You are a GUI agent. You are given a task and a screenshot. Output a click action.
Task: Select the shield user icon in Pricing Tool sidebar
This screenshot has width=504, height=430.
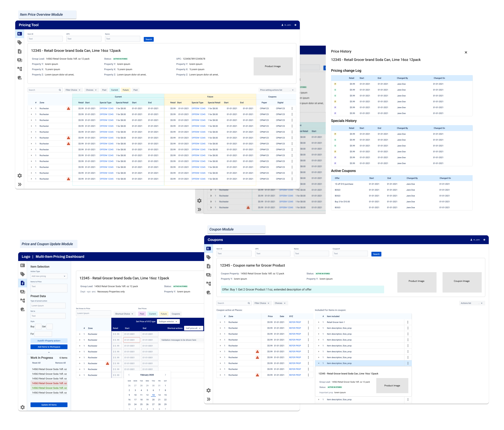pyautogui.click(x=20, y=78)
